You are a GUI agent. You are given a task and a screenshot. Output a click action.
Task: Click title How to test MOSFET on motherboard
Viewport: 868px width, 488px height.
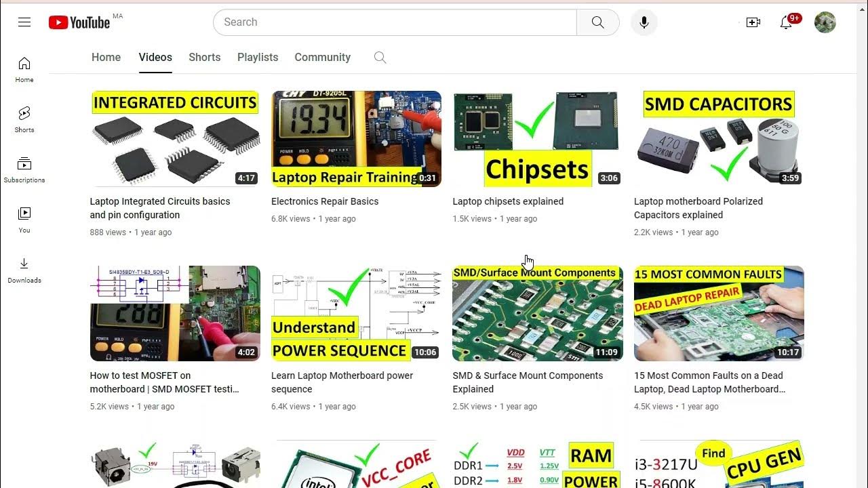tap(164, 382)
